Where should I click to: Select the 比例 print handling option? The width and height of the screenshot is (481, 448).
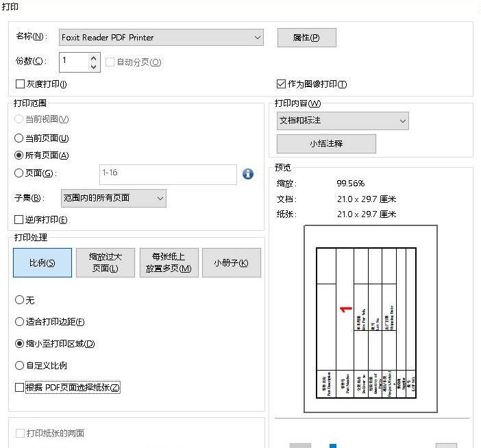42,263
